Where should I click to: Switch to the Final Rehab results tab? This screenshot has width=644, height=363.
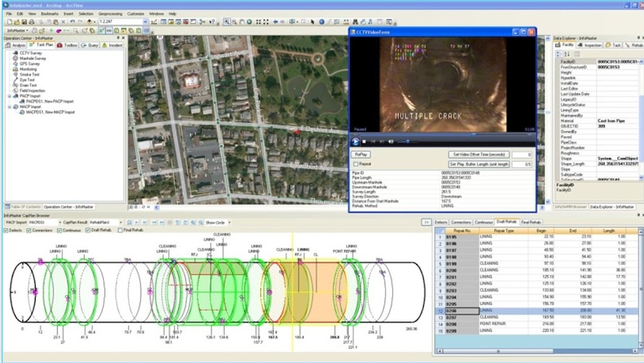tap(531, 222)
